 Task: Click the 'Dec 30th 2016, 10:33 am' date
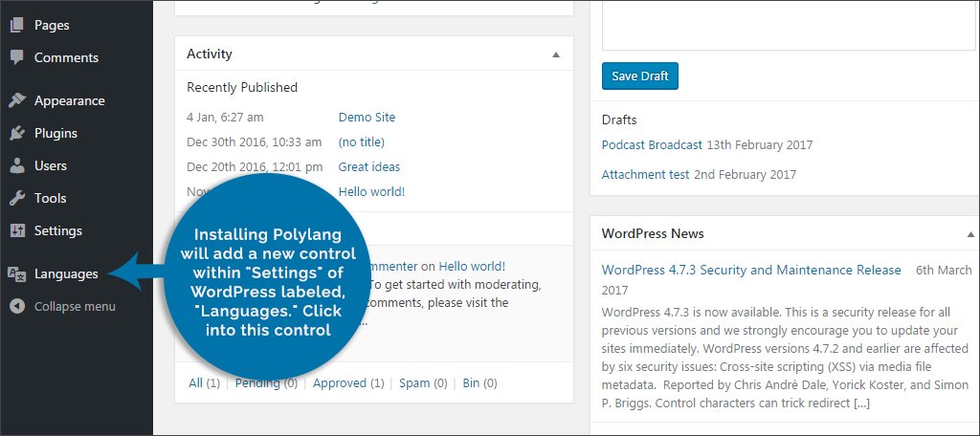[255, 142]
